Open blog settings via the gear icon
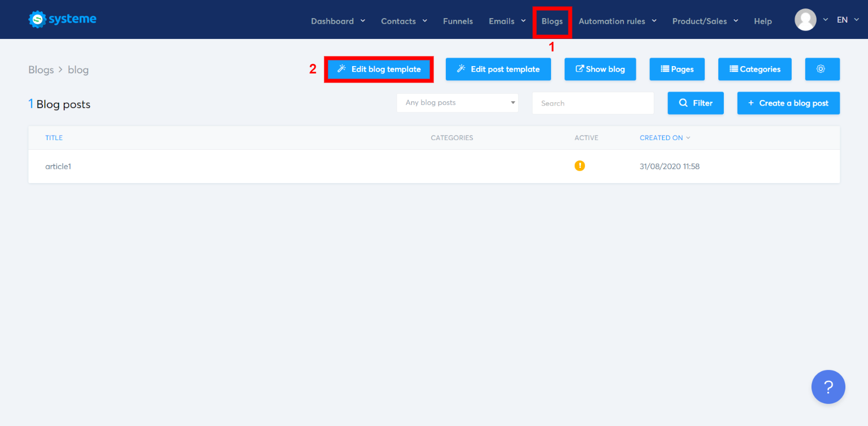This screenshot has width=868, height=426. 822,69
